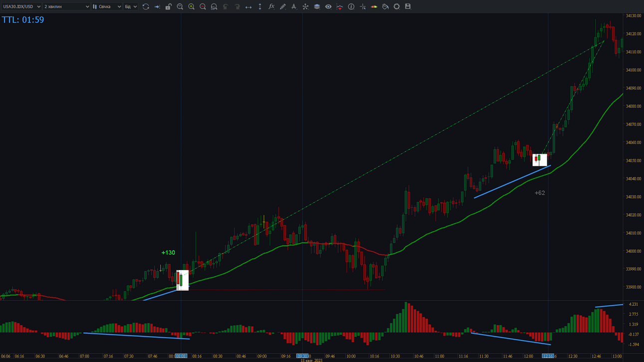Click the ring-shaped icon beside save
Image resolution: width=644 pixels, height=362 pixels.
[x=396, y=6]
